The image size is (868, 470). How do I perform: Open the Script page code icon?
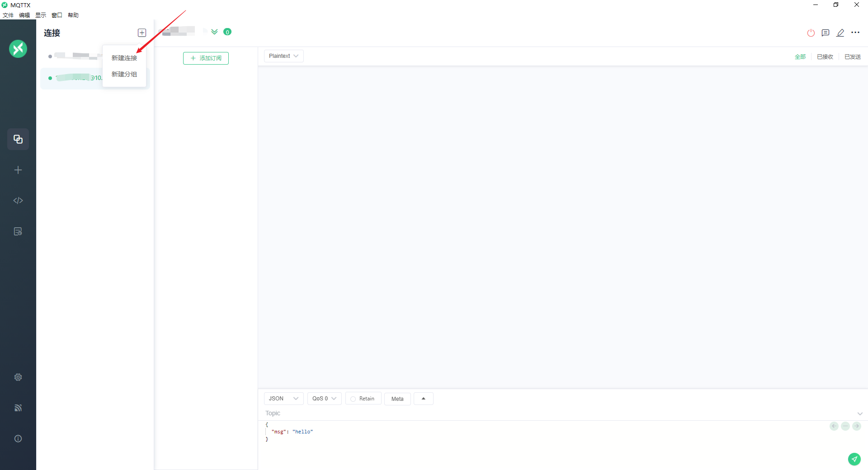click(x=18, y=201)
